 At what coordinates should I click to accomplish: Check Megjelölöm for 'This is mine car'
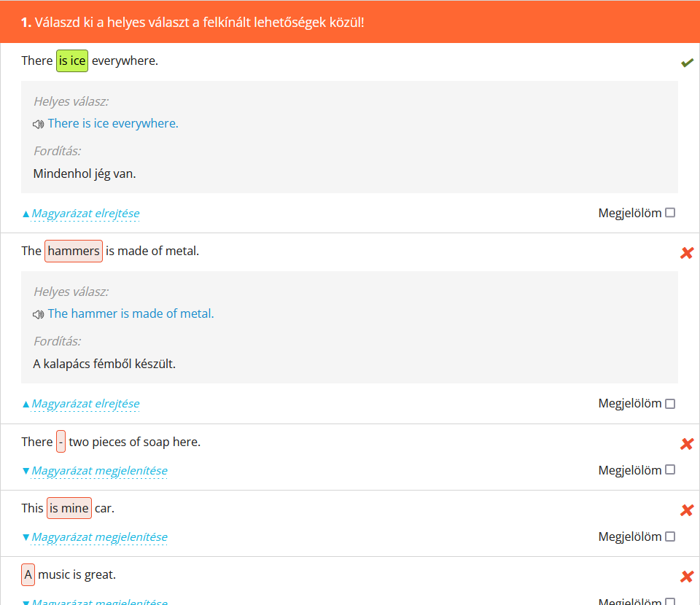pos(670,536)
